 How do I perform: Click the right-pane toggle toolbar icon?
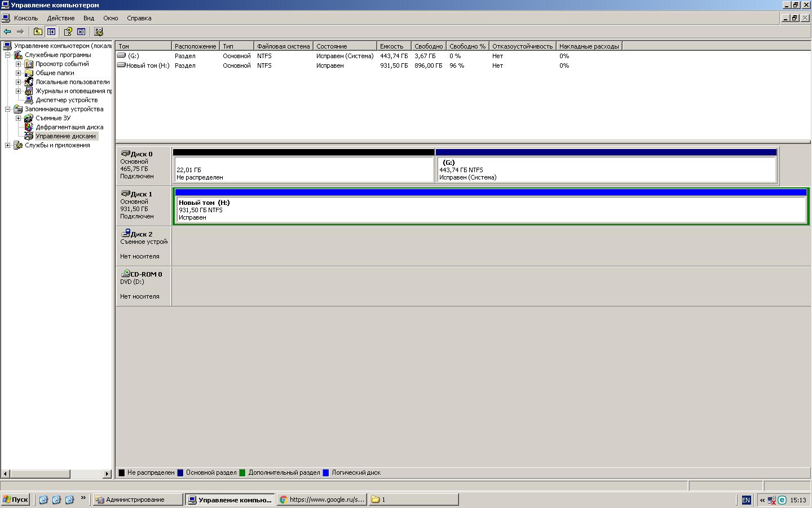tap(81, 32)
